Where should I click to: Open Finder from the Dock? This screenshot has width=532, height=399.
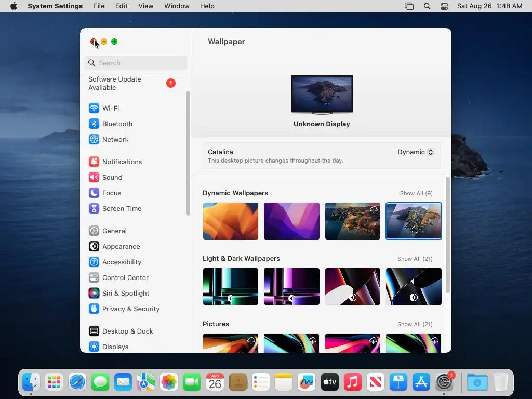click(31, 382)
